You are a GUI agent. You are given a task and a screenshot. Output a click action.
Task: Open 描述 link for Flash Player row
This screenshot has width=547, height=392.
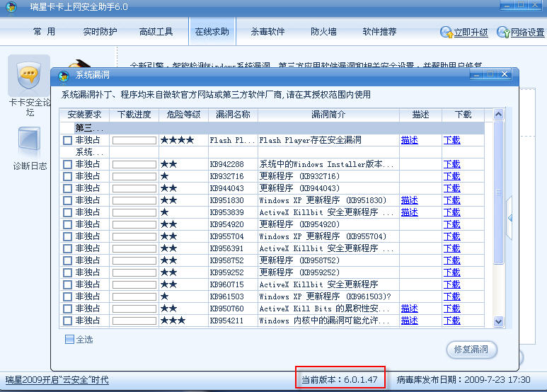(x=410, y=140)
